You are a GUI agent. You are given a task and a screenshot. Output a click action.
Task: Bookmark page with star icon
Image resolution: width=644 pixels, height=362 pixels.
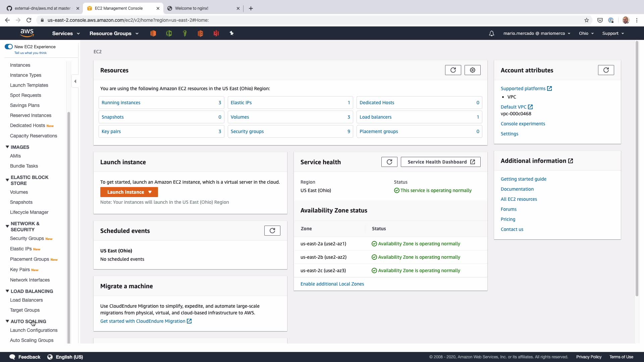[586, 20]
